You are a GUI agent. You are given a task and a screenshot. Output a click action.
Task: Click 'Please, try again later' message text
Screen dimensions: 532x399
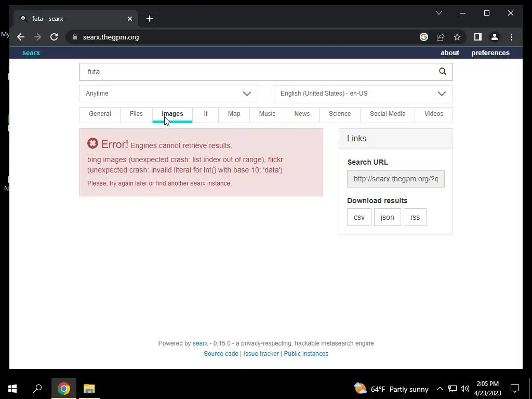(x=159, y=183)
